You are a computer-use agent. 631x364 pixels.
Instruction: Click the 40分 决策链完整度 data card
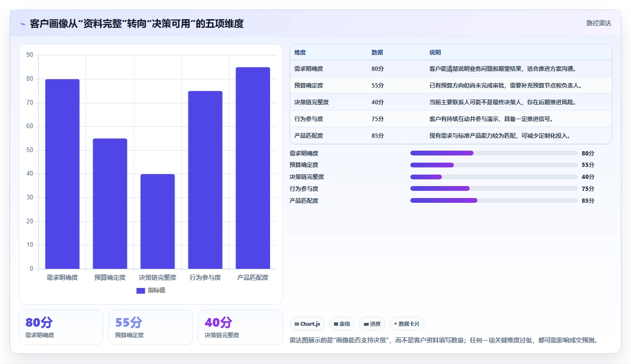point(240,327)
